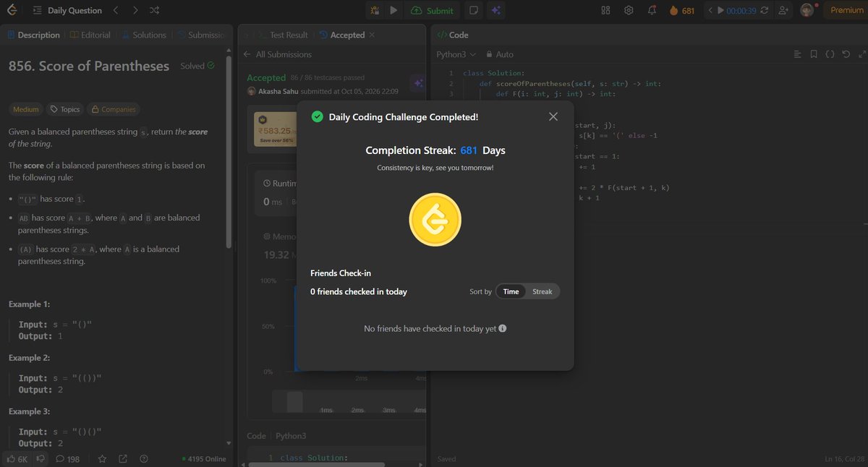
Task: Like the problem with thumbs up 6K
Action: pyautogui.click(x=17, y=458)
